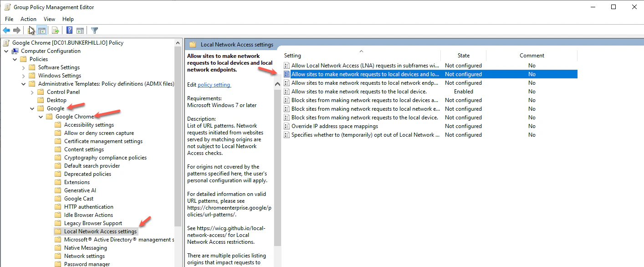Image resolution: width=644 pixels, height=267 pixels.
Task: Go back using the blue Back arrow
Action: 6,31
